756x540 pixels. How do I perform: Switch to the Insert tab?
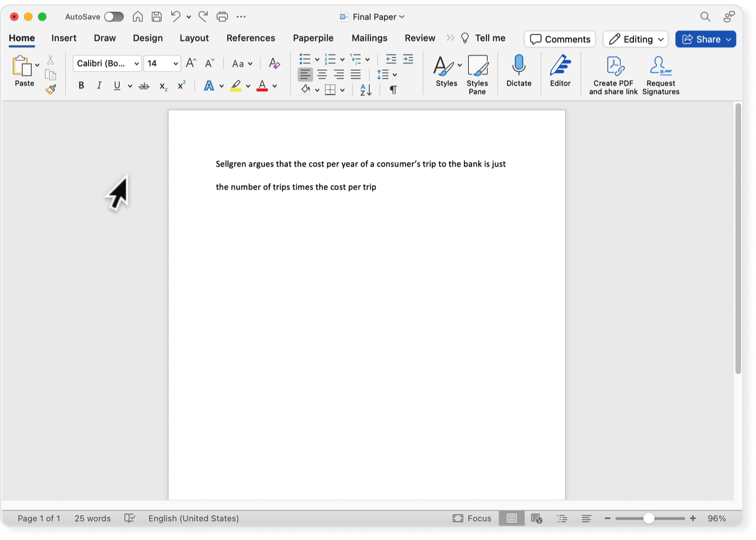click(64, 38)
